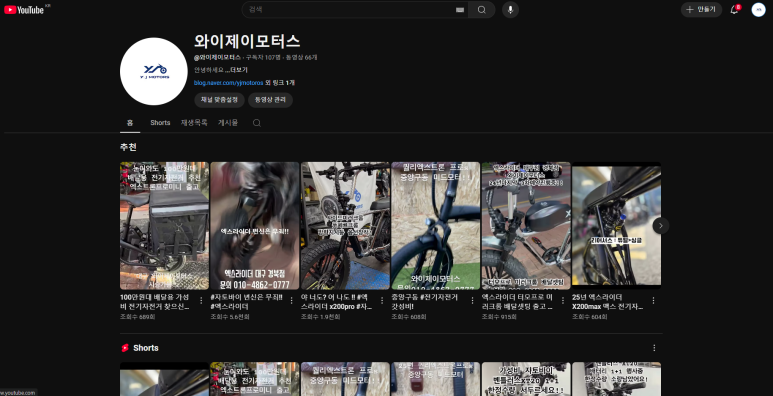Open the on-screen keyboard icon in search
The image size is (773, 396).
(459, 10)
